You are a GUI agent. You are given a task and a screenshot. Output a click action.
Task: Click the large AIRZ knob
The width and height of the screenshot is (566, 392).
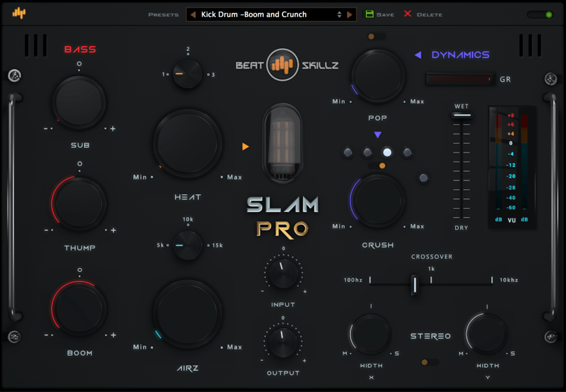pyautogui.click(x=187, y=313)
